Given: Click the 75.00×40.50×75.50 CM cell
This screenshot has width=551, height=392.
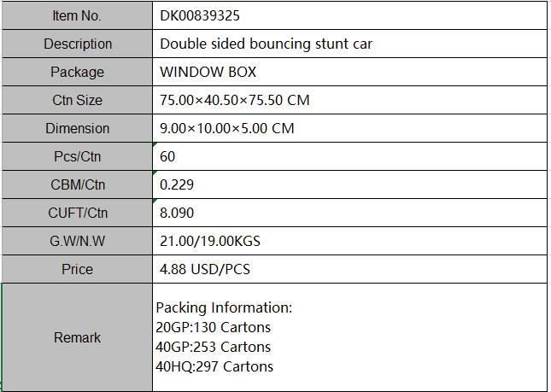Looking at the screenshot, I should point(350,100).
